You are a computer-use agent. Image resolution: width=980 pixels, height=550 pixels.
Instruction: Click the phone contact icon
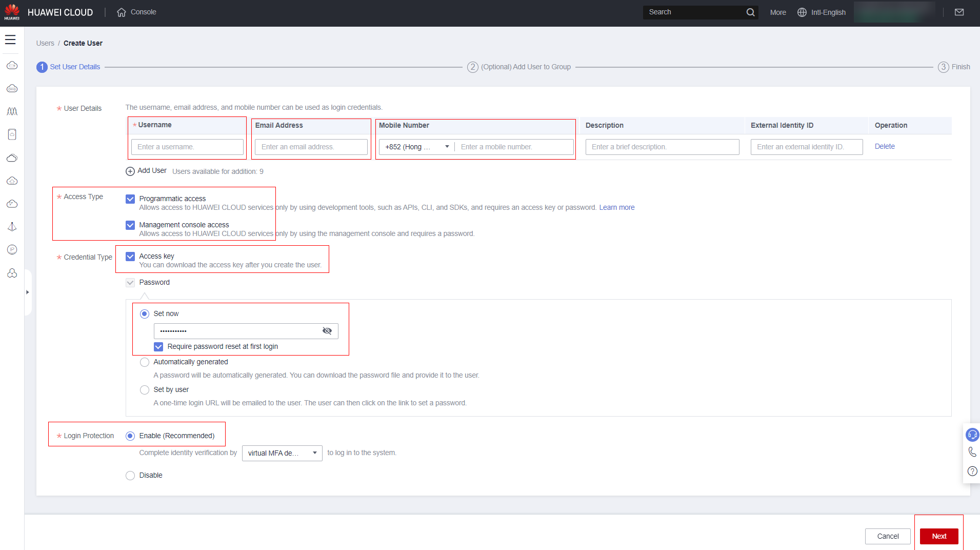[972, 452]
